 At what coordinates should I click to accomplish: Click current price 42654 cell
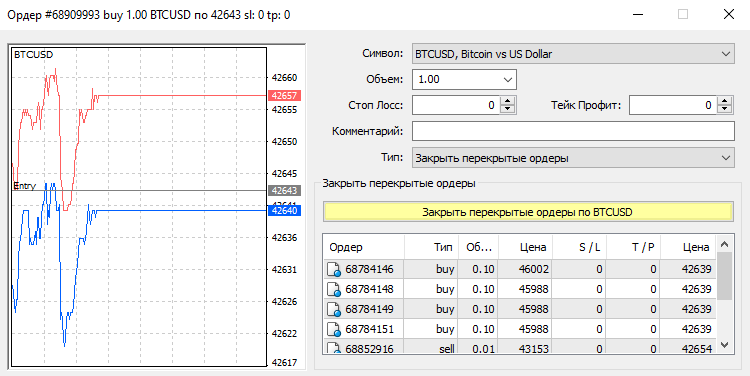tap(687, 348)
